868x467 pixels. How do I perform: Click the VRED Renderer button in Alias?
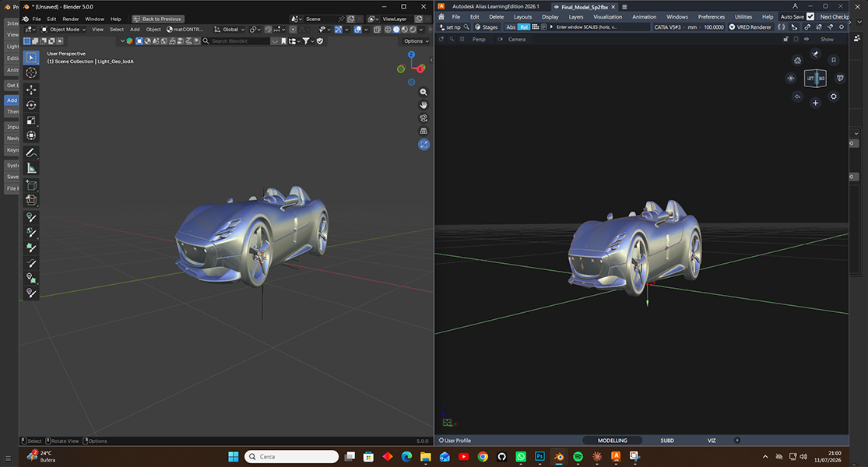pos(750,27)
